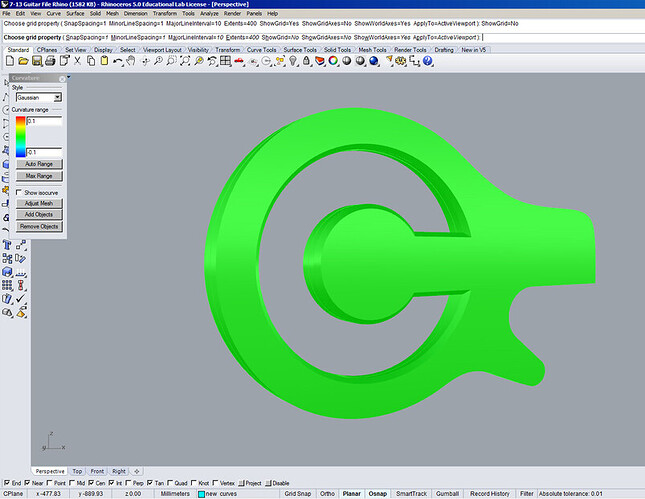Click the Adjust Mesh button
This screenshot has height=499, width=645.
click(39, 203)
